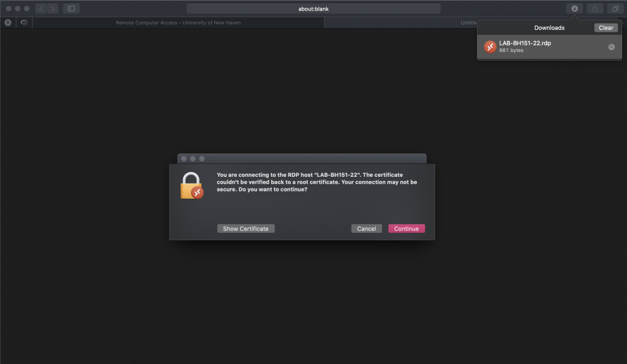This screenshot has width=627, height=364.
Task: Click the about:blank address bar
Action: click(x=313, y=9)
